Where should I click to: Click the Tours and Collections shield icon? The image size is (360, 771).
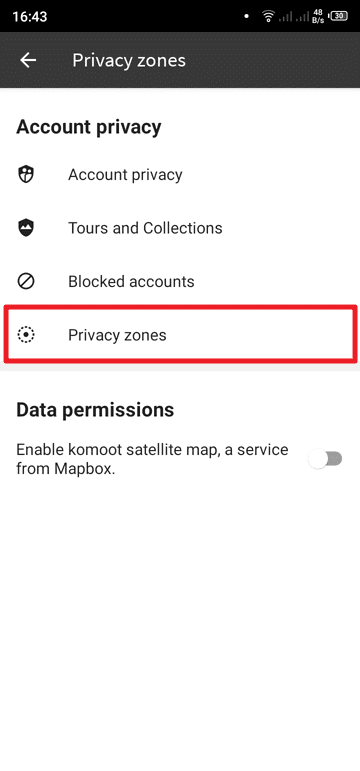(x=26, y=228)
